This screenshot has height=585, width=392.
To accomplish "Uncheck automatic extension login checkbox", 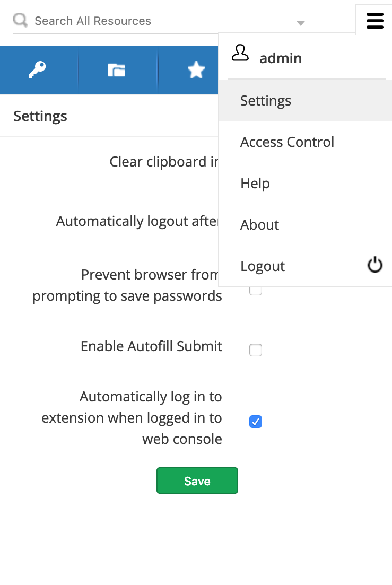I will click(x=256, y=422).
